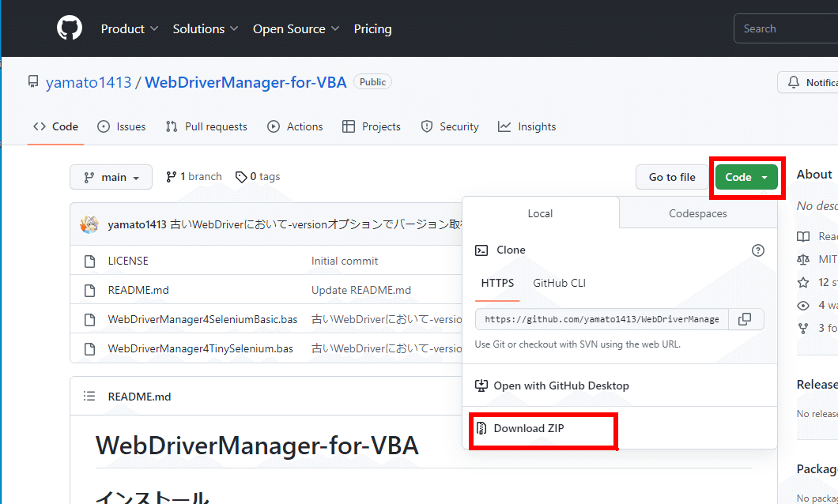The image size is (838, 504).
Task: Open the LICENSE file
Action: click(128, 261)
